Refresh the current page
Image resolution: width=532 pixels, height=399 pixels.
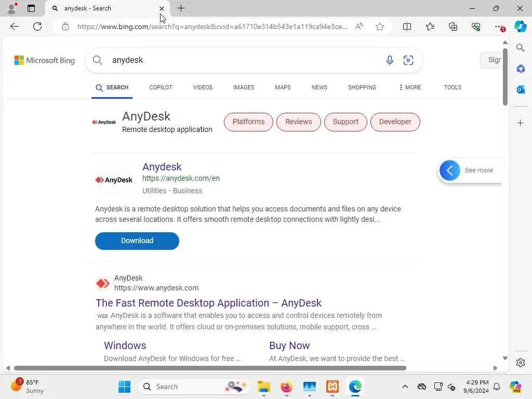click(37, 26)
